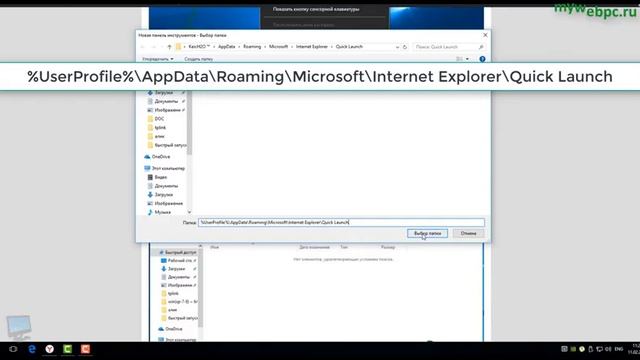Click the folder icon at the breadcrumb start
This screenshot has height=360, width=640.
(178, 47)
